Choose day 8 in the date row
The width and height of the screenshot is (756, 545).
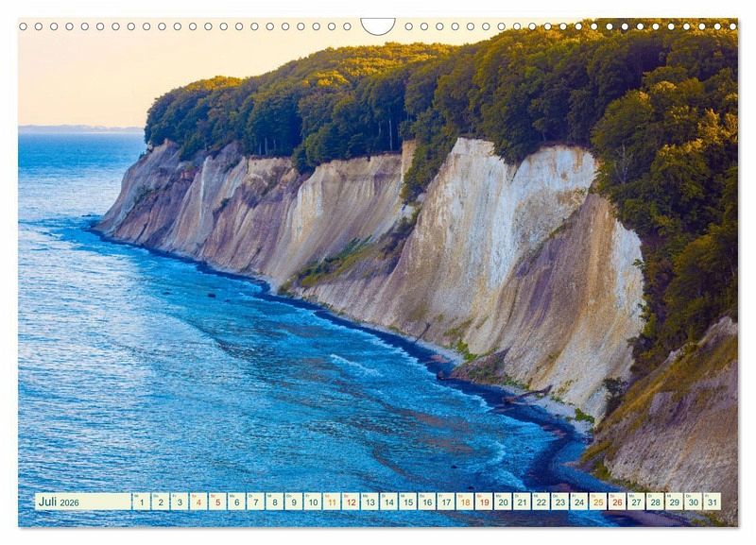click(274, 502)
